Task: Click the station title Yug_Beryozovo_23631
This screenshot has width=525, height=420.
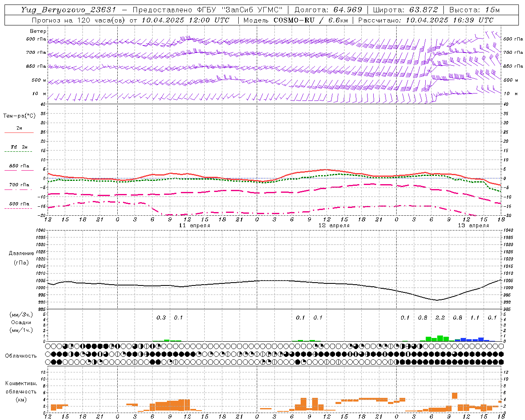Action: point(68,10)
